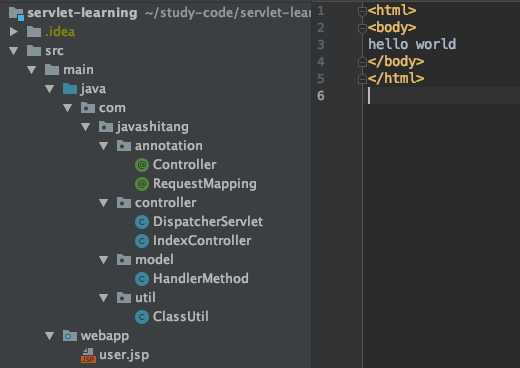Click the opening <body> tag in editor
Screen dimensions: 520x368
pos(392,28)
